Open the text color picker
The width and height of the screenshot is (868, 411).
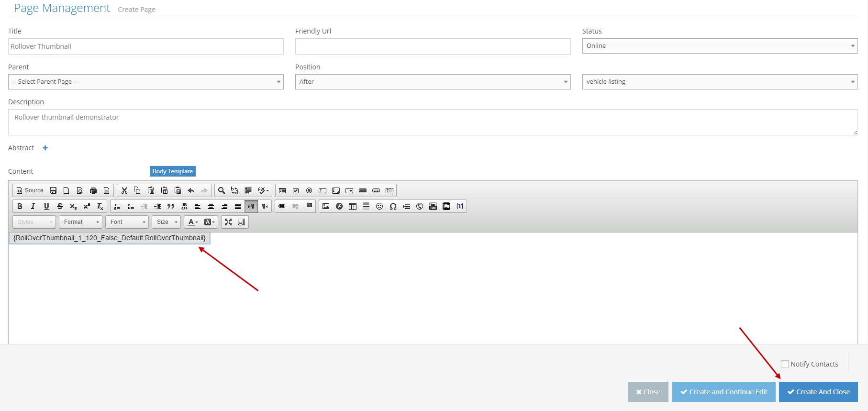193,222
